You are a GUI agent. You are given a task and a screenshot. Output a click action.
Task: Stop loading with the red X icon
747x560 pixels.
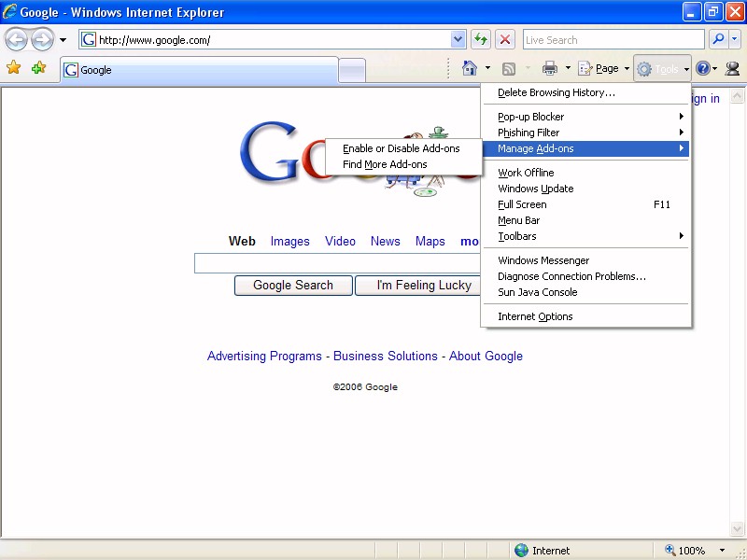pos(505,39)
